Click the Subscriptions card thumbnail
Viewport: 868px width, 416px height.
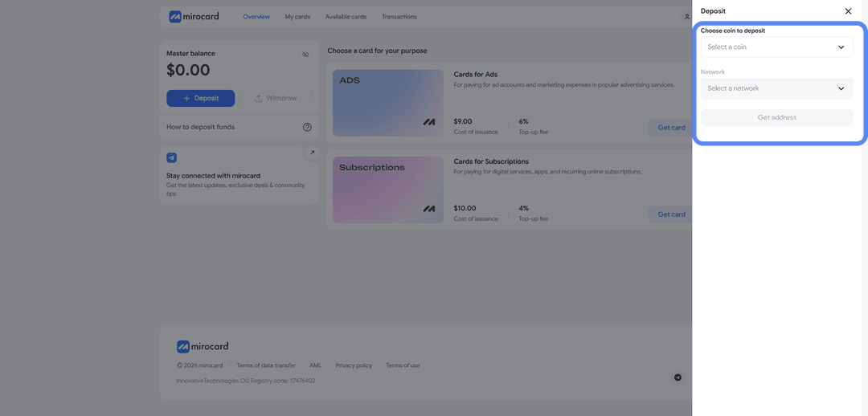[x=388, y=190]
